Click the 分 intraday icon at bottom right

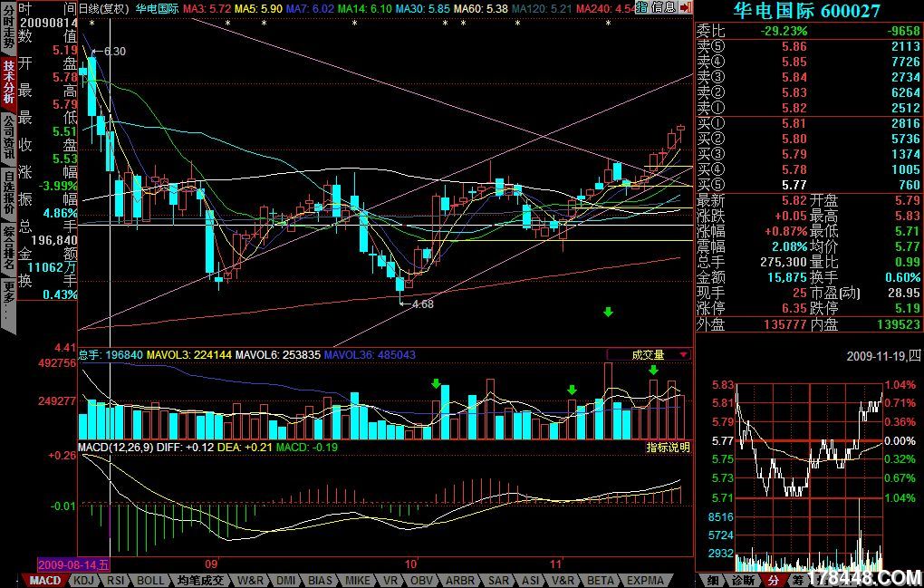(773, 580)
